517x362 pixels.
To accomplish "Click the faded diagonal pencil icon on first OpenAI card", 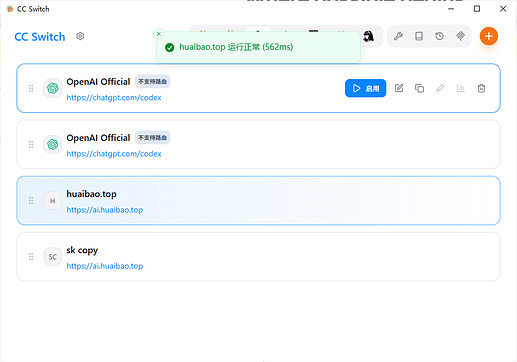I will point(440,88).
